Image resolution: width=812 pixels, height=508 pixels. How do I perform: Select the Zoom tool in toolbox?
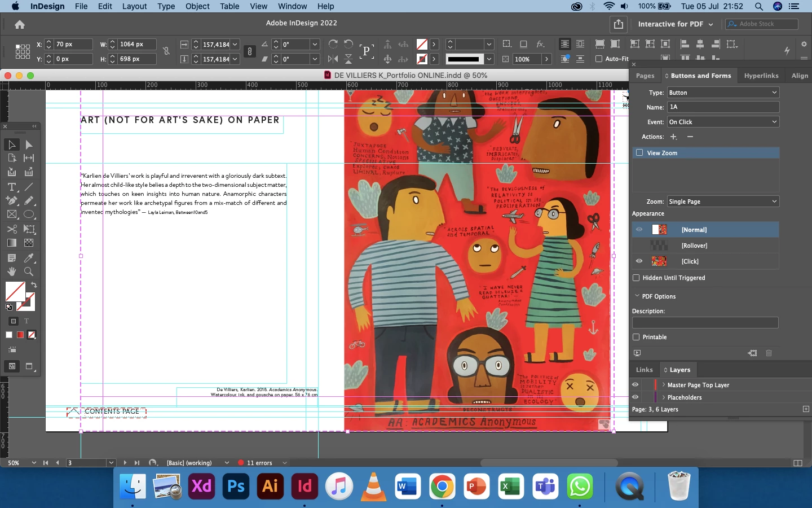pyautogui.click(x=29, y=271)
